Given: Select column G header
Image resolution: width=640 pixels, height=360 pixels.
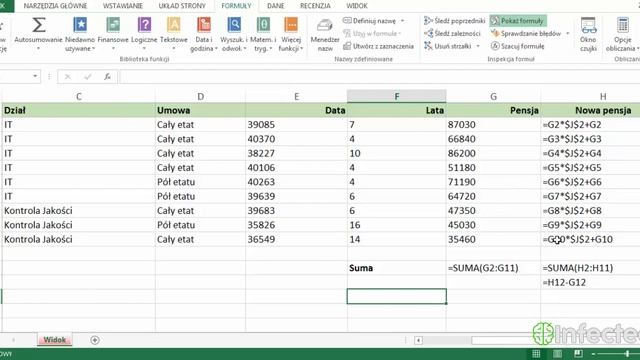Looking at the screenshot, I should 493,96.
